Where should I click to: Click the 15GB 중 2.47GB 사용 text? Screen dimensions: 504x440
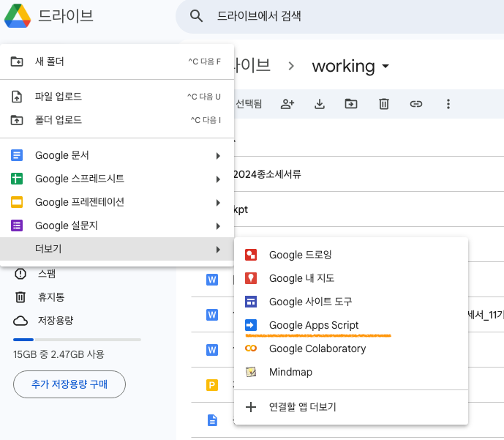[x=59, y=354]
